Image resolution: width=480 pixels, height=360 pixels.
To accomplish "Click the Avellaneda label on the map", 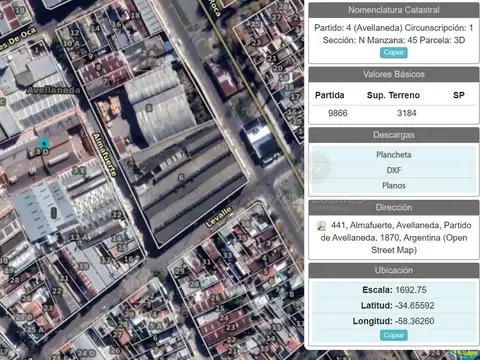I will [x=53, y=90].
